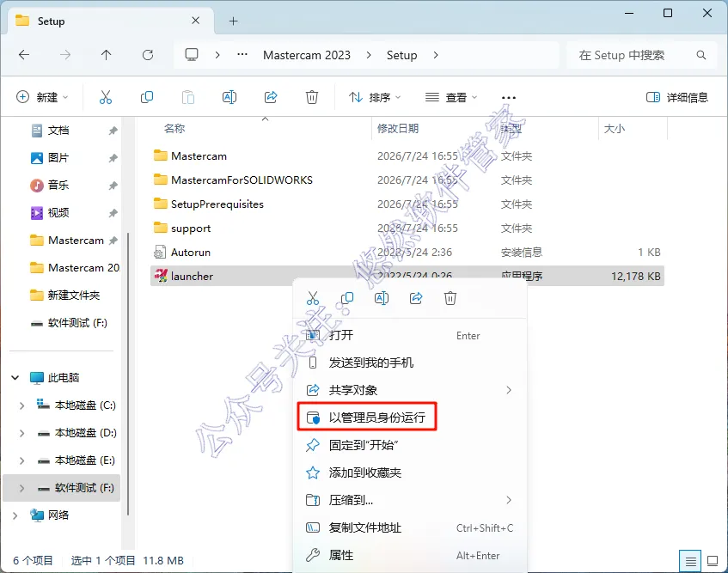The height and width of the screenshot is (573, 728).
Task: Click the context menu Rename icon
Action: [x=381, y=298]
